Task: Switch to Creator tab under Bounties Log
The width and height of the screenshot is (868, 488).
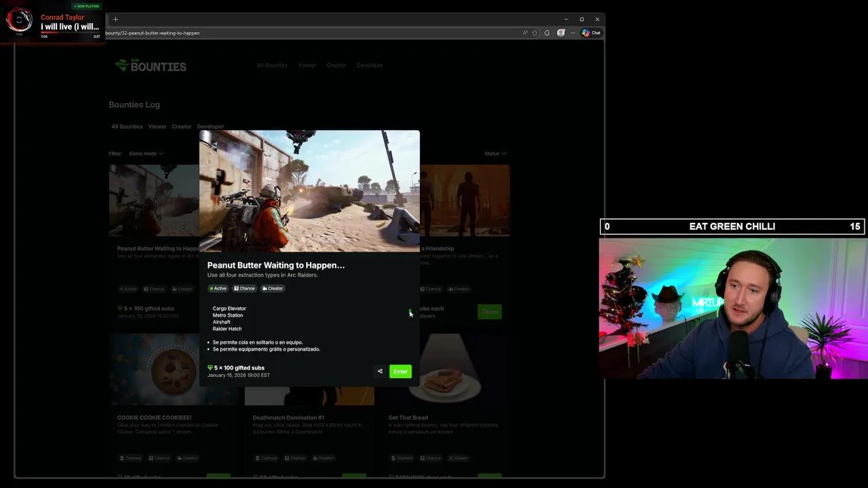Action: pos(182,126)
